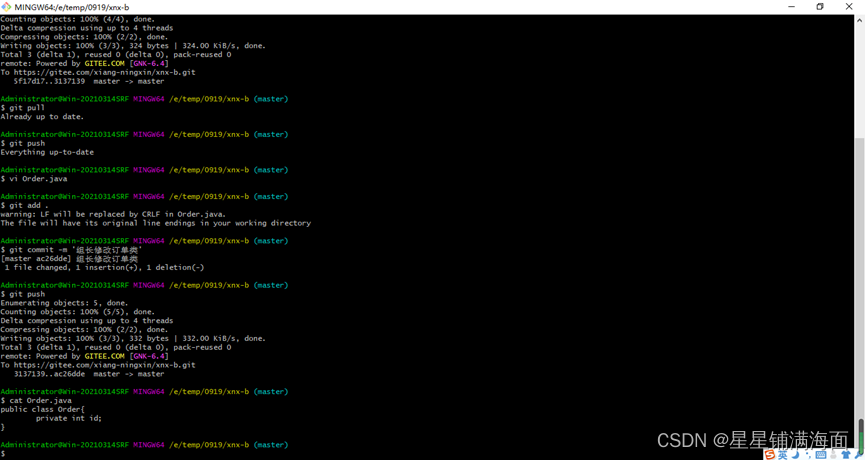This screenshot has width=865, height=460.
Task: Click 'Counting objects: 100% (4/4), done.' line
Action: (x=77, y=19)
